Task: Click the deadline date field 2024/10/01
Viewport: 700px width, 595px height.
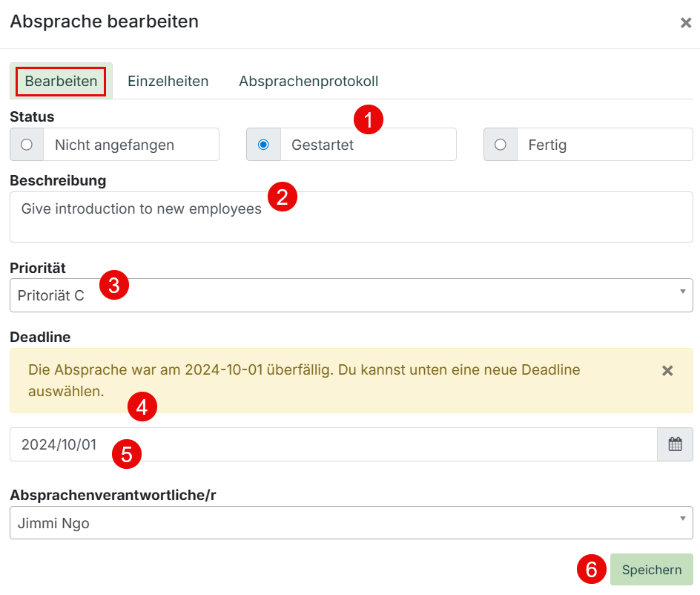Action: (334, 444)
